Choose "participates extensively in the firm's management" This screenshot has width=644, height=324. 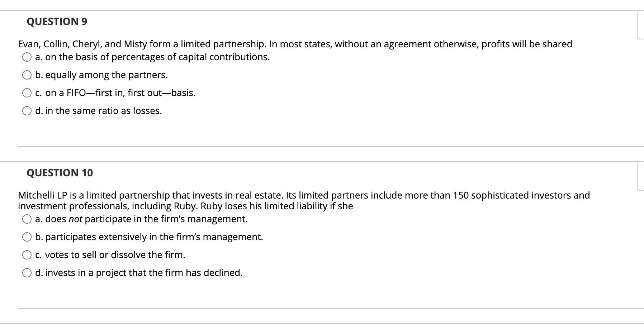[x=27, y=237]
